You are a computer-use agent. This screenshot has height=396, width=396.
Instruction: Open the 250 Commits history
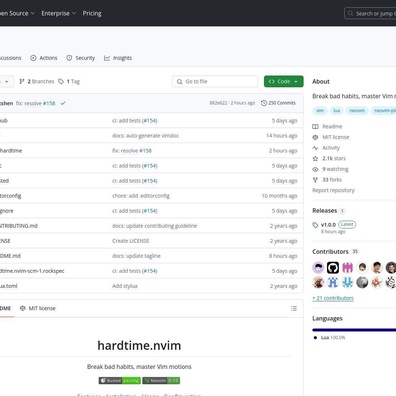278,103
